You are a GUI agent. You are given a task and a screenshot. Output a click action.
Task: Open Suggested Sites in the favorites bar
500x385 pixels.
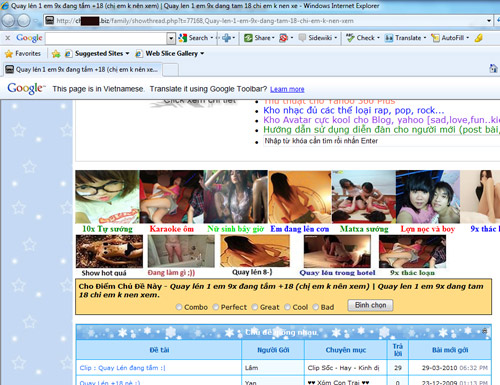pos(97,54)
